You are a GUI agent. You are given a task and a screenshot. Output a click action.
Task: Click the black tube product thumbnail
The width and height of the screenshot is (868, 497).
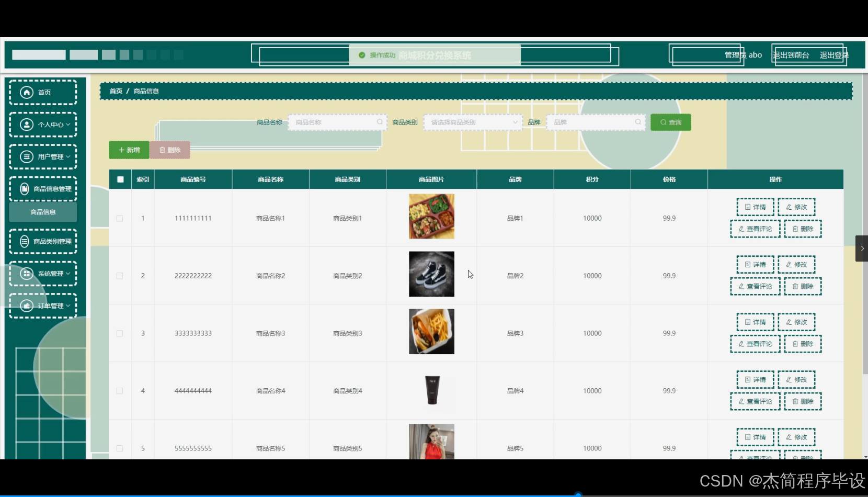pos(431,390)
